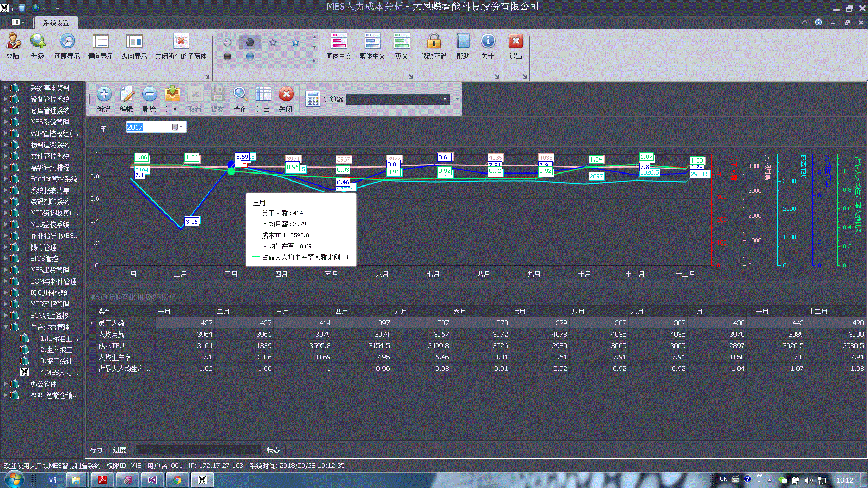Image resolution: width=868 pixels, height=488 pixels.
Task: Open the year 2017 dropdown
Action: tap(181, 127)
